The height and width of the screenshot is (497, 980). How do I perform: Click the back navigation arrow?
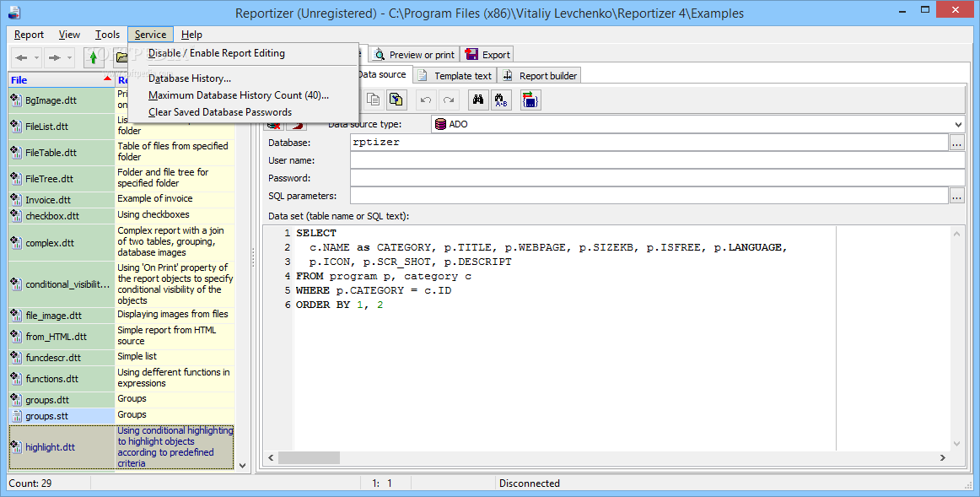21,57
